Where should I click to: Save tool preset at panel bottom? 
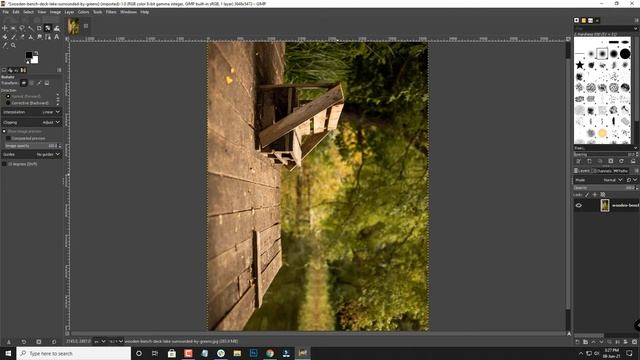point(8,342)
